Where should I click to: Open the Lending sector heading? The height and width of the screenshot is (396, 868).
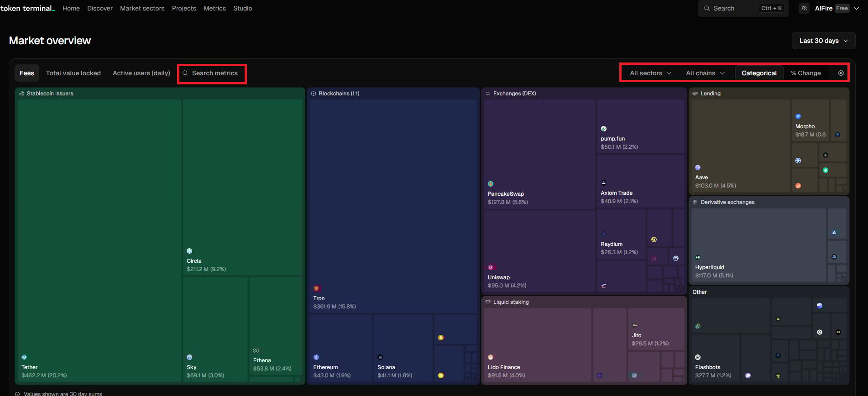pos(711,94)
